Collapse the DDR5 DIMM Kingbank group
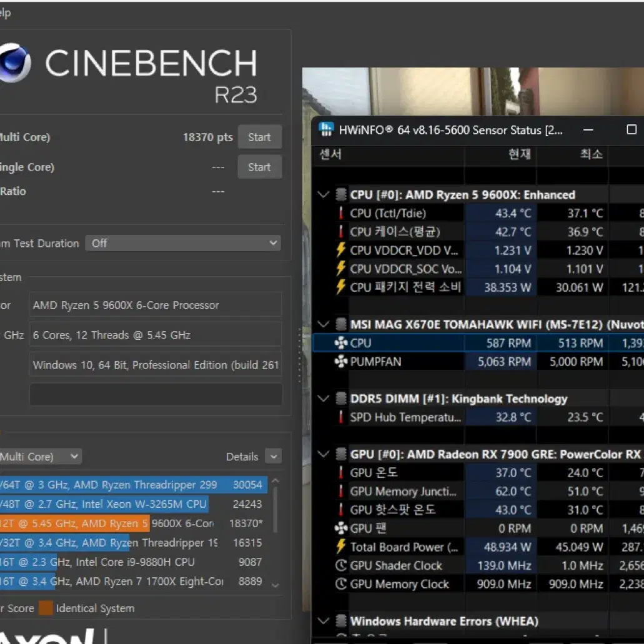The height and width of the screenshot is (644, 644). pos(324,399)
